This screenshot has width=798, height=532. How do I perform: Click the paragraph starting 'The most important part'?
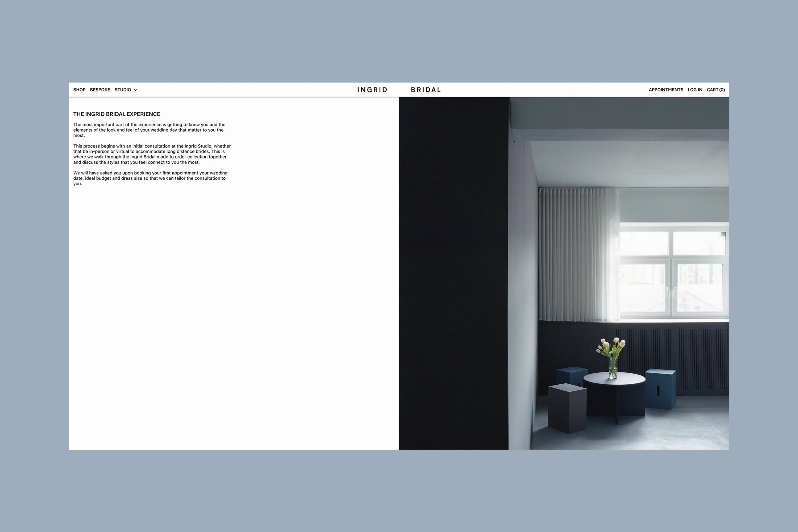(149, 130)
